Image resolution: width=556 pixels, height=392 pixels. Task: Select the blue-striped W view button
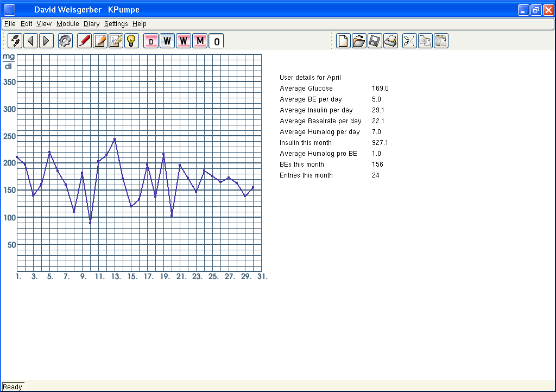click(x=167, y=41)
